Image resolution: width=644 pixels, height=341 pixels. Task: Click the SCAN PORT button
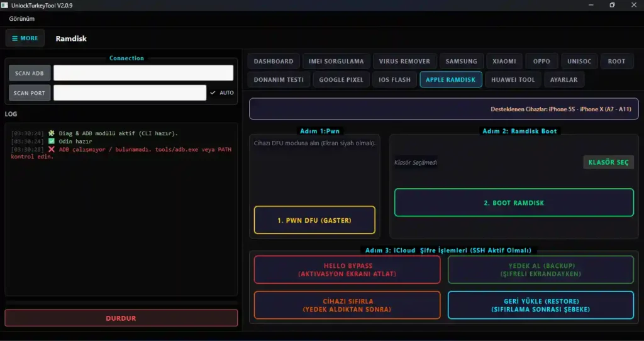pyautogui.click(x=30, y=93)
